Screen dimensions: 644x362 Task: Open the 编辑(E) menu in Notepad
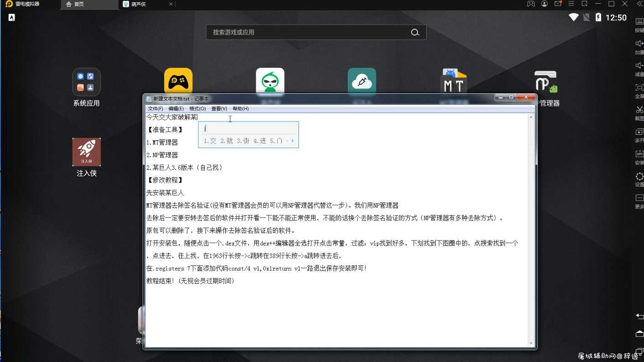(176, 108)
